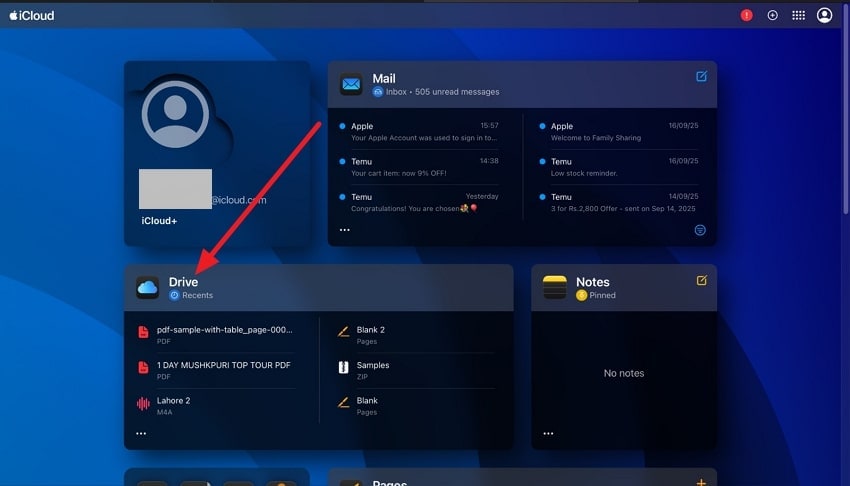
Task: Click the ZIP archive icon beside Samples
Action: (x=343, y=367)
